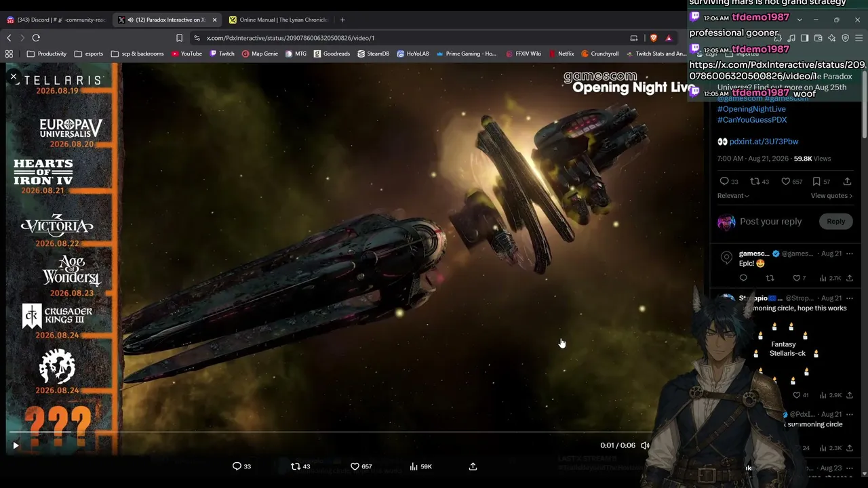Open the scp & backrooms bookmarks folder

[x=137, y=54]
